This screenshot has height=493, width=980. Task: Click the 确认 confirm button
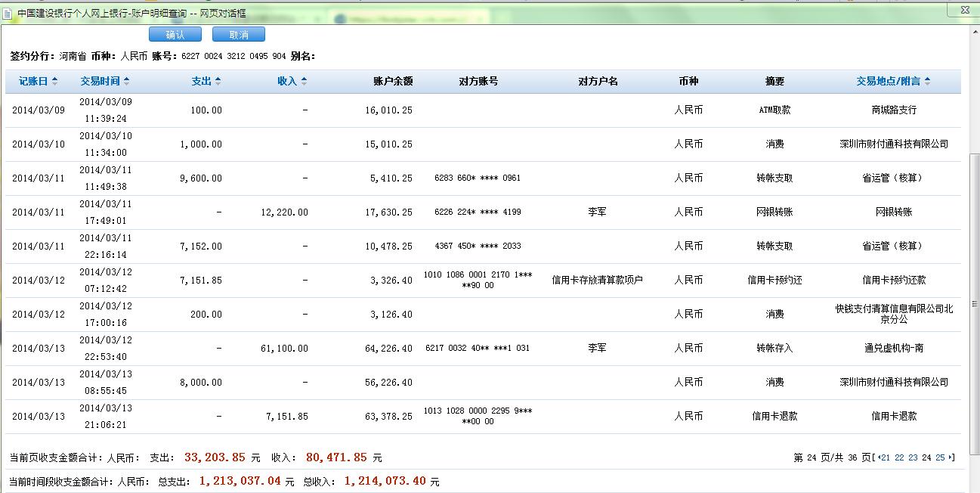pos(175,35)
